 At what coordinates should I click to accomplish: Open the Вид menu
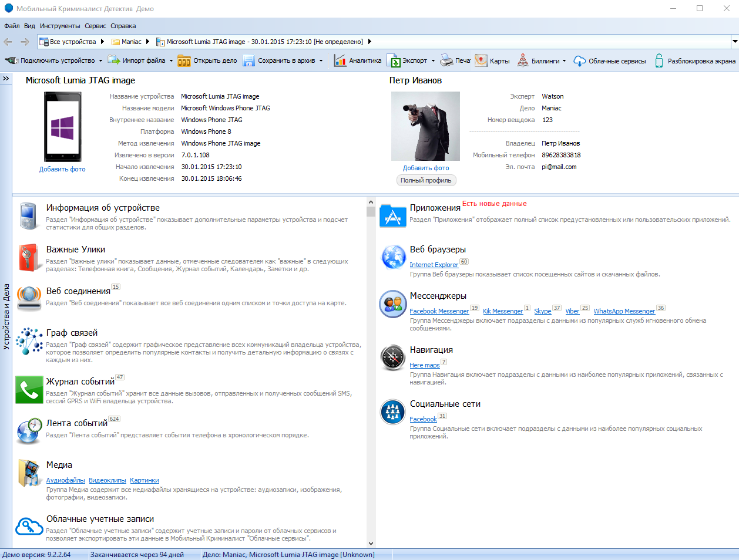point(29,26)
